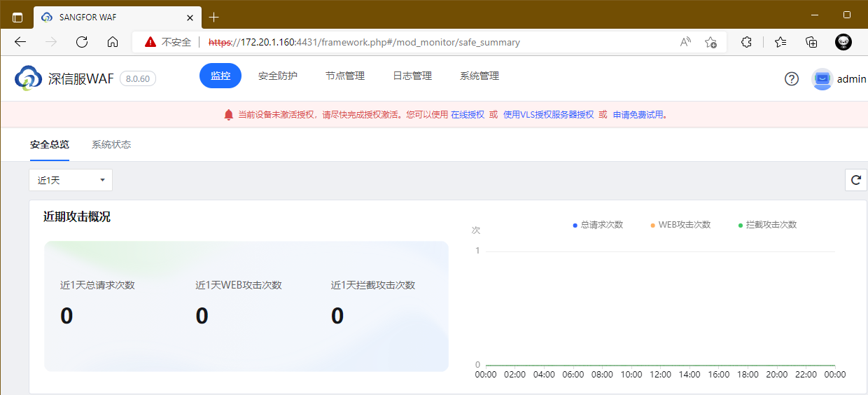Reload the page with browser refresh
This screenshot has width=868, height=395.
[82, 42]
